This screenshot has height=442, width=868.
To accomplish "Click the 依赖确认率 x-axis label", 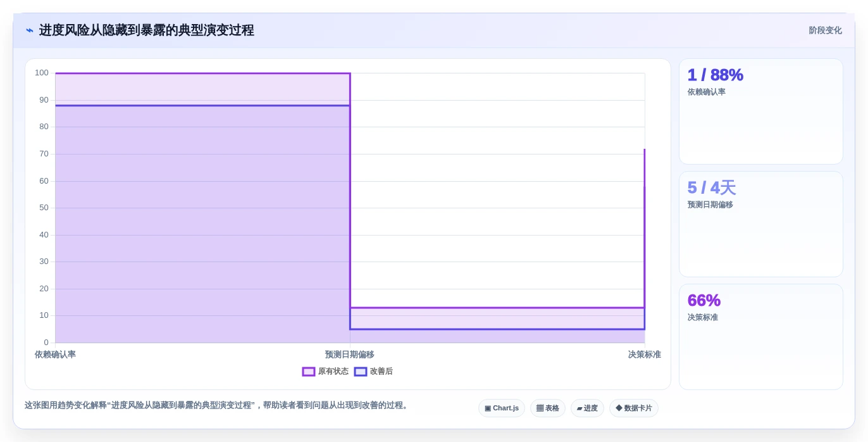I will pos(55,355).
